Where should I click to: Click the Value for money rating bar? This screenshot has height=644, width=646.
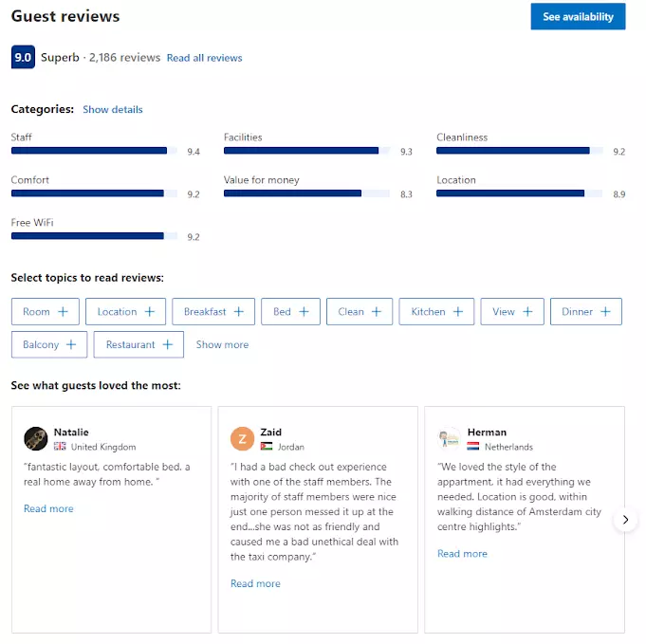click(307, 193)
